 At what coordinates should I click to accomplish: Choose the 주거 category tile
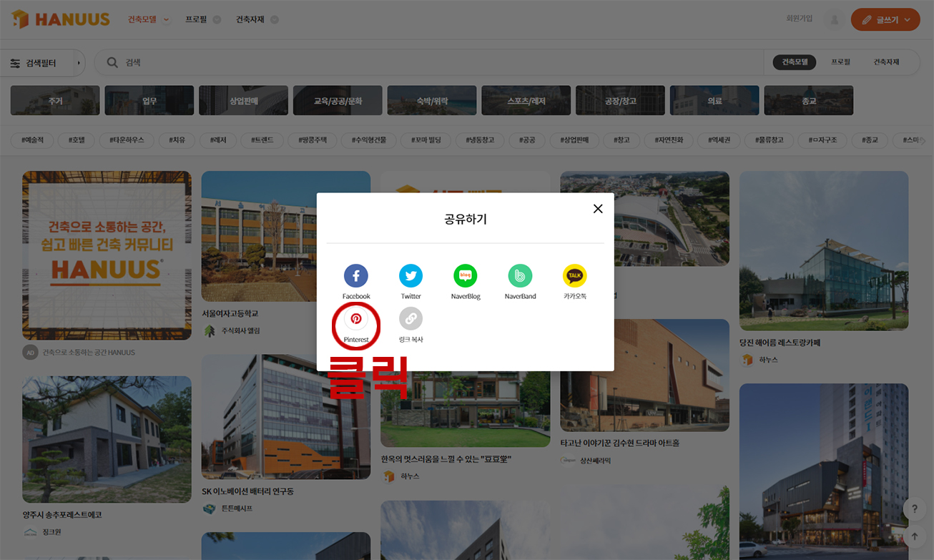(x=55, y=101)
